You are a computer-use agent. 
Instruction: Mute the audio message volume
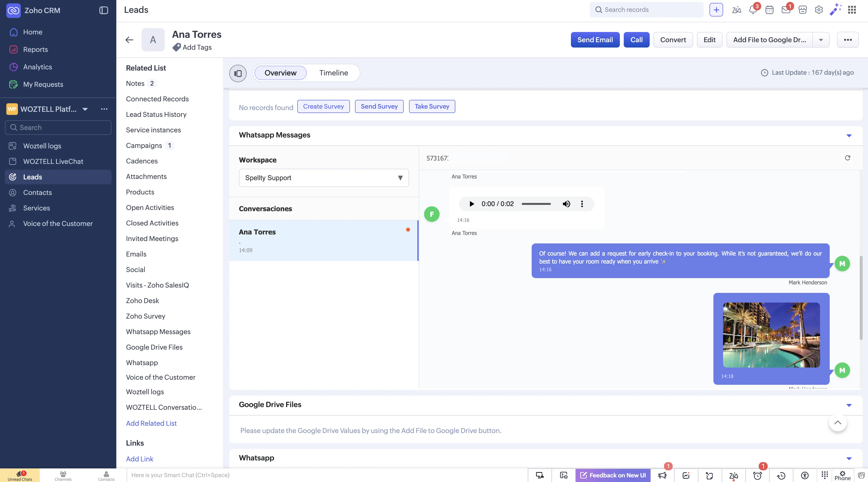[x=566, y=204]
